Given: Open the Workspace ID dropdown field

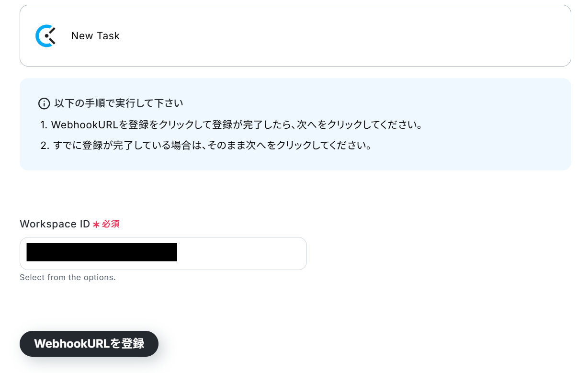Looking at the screenshot, I should tap(163, 253).
